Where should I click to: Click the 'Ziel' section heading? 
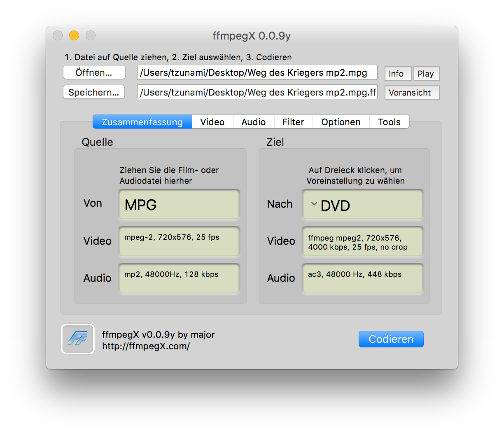[275, 142]
